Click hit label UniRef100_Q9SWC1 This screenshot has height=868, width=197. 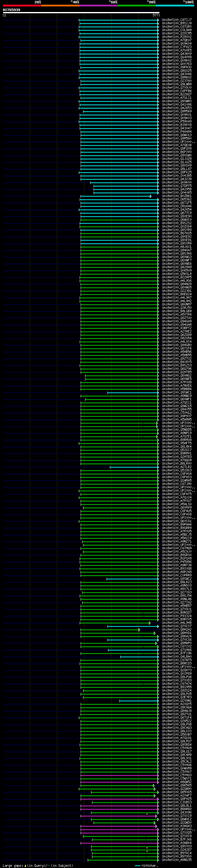click(x=176, y=393)
